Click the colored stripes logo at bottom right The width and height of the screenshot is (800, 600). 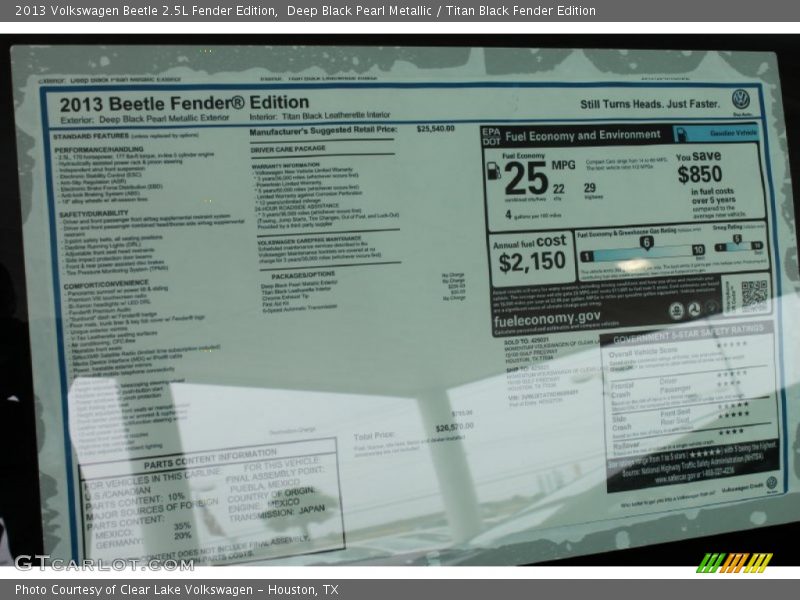coord(734,562)
